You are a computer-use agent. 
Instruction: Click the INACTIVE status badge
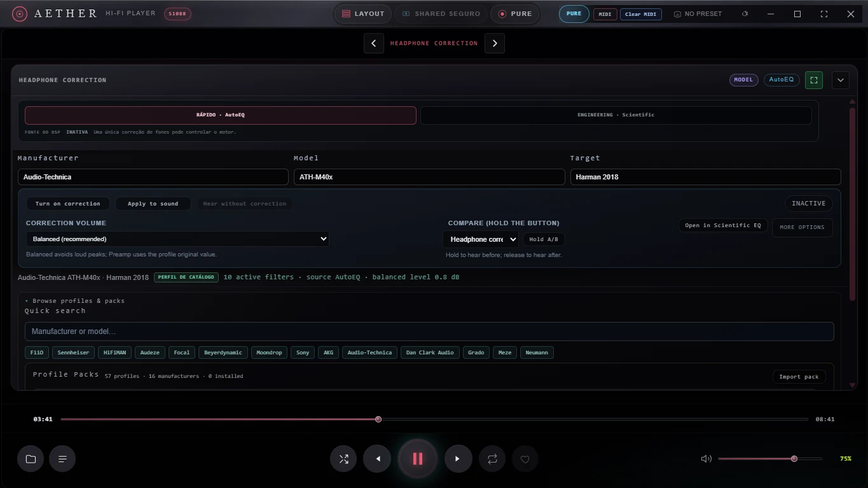[x=808, y=204]
